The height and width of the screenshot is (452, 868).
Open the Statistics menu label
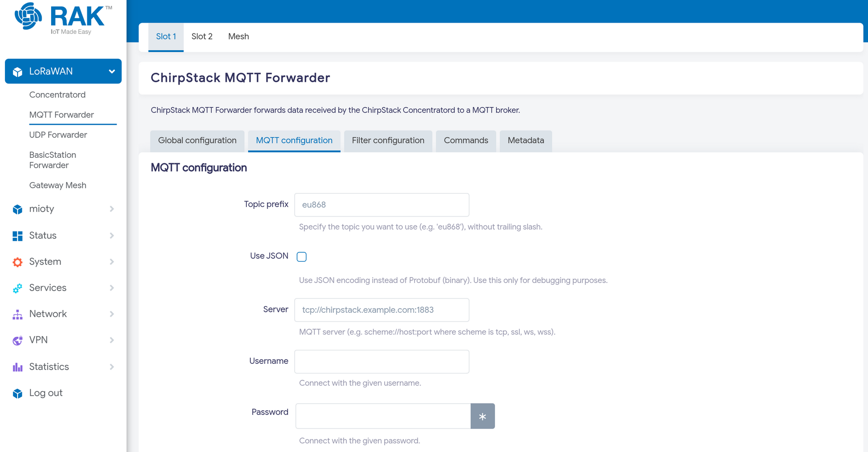coord(49,367)
